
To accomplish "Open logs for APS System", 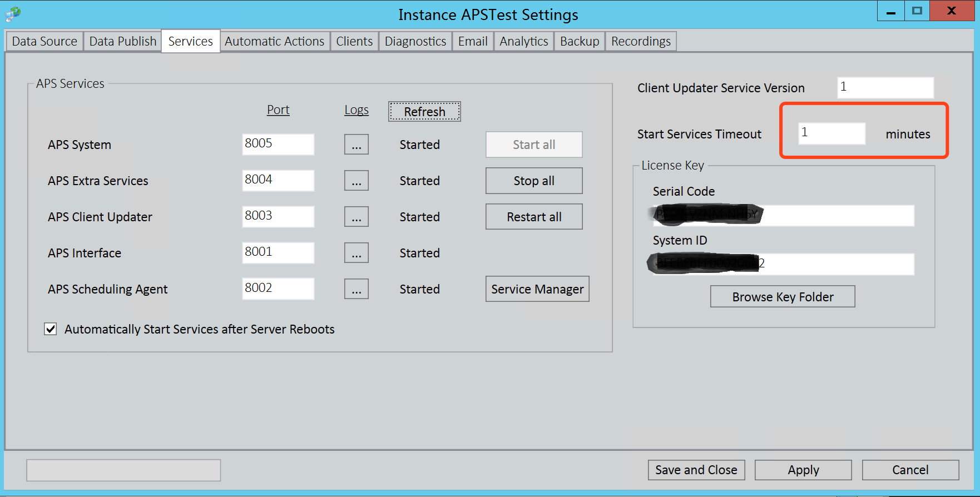I will 356,145.
